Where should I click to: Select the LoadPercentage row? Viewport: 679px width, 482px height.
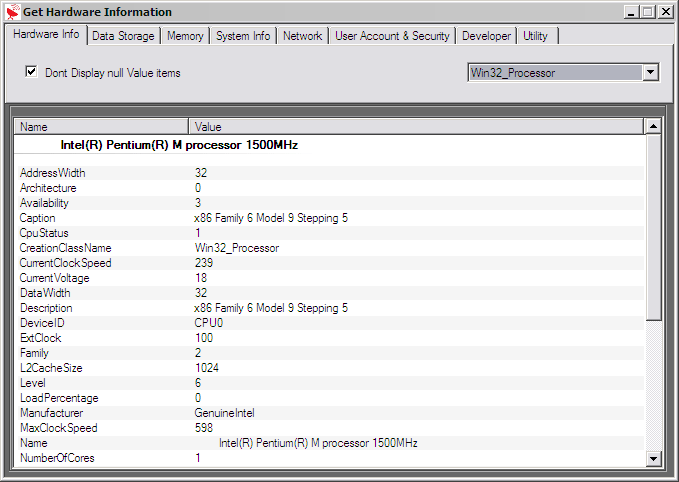pos(329,398)
